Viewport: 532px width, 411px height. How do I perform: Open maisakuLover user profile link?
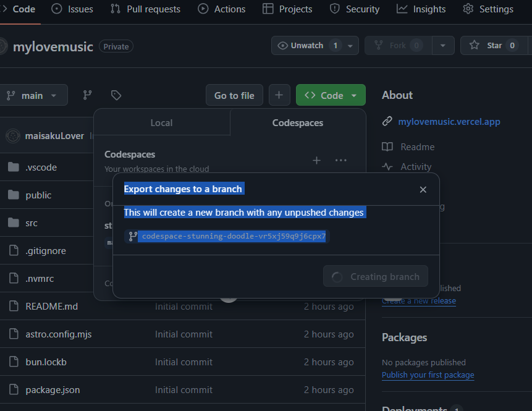tap(54, 136)
